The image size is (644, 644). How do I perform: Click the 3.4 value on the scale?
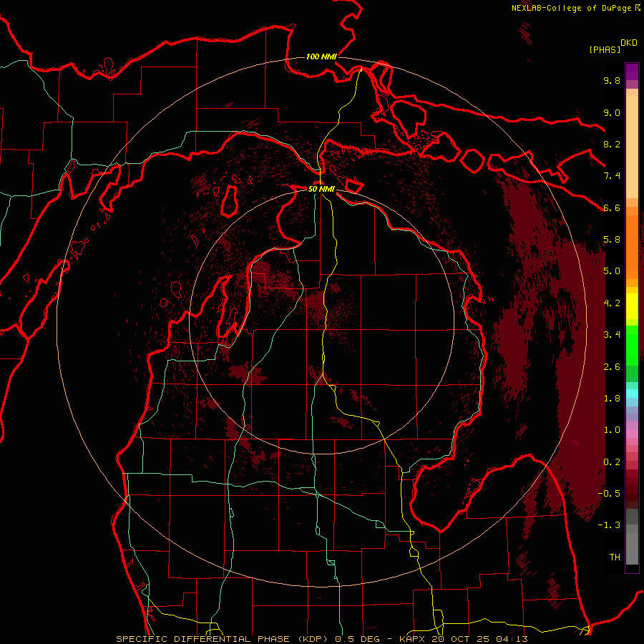coord(612,335)
